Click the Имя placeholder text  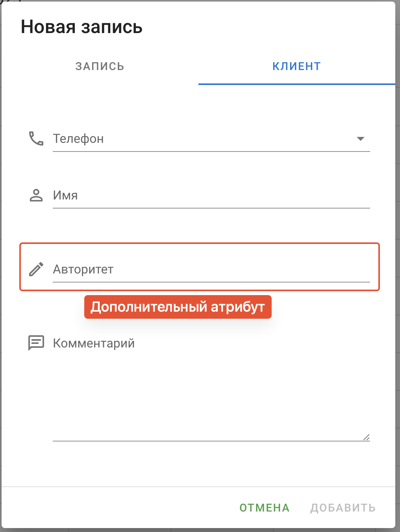point(65,195)
